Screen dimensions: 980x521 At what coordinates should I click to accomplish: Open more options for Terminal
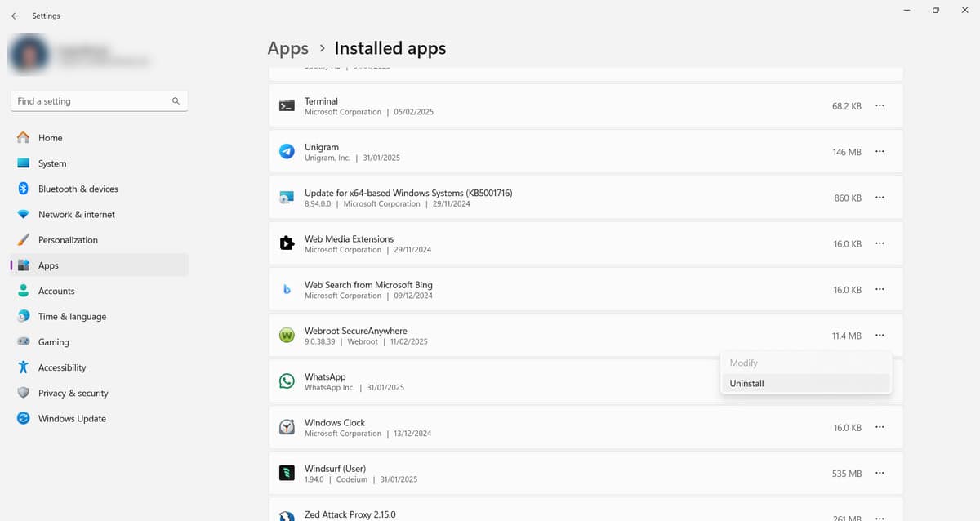(x=880, y=105)
